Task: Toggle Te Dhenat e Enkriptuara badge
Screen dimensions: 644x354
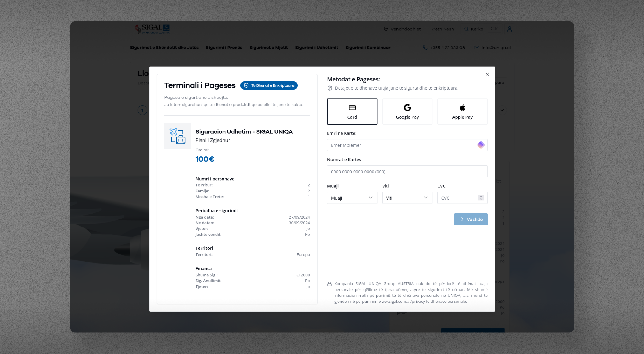Action: pos(269,85)
